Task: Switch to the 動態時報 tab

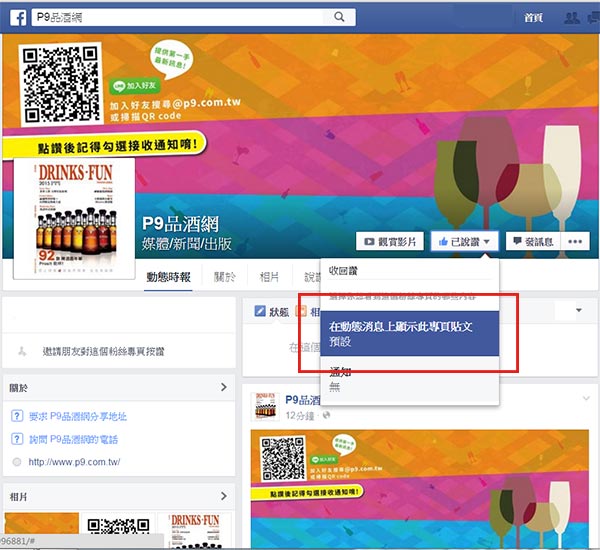Action: pyautogui.click(x=168, y=277)
